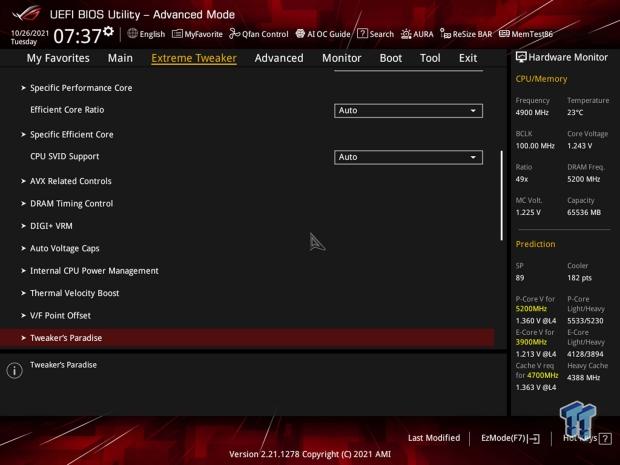Click the 3900MHz E-Core prediction value
This screenshot has height=465, width=620.
(531, 342)
